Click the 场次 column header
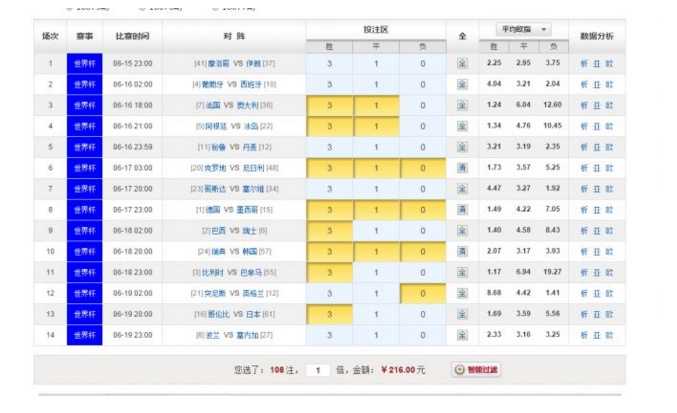This screenshot has width=677, height=413. (50, 36)
